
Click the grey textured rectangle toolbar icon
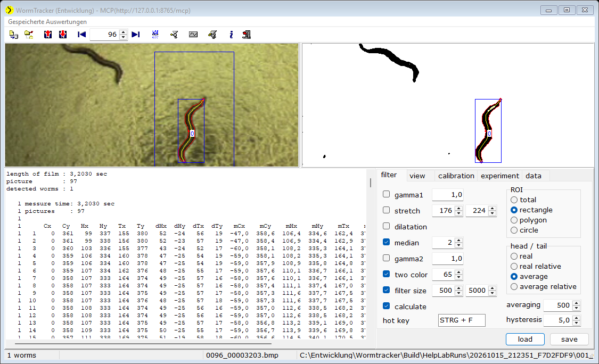coord(193,35)
